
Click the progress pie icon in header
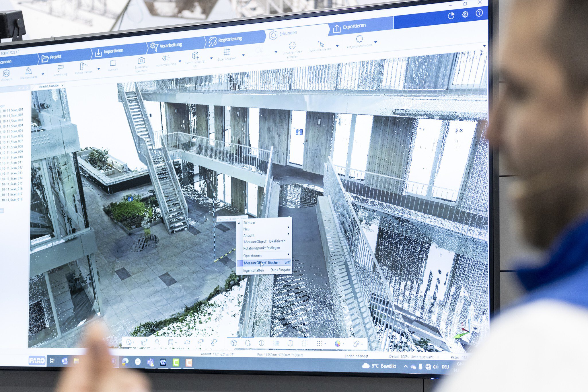[451, 15]
